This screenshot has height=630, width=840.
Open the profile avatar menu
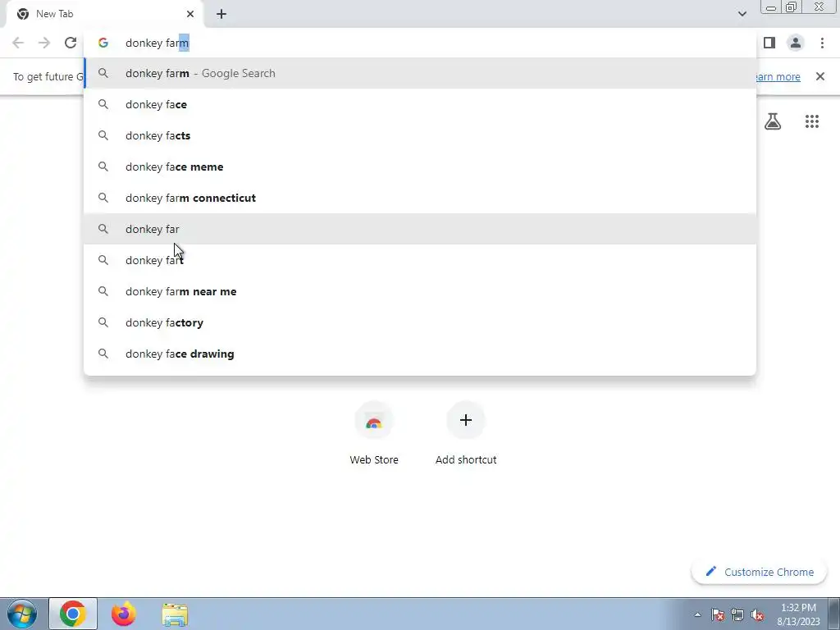pyautogui.click(x=796, y=43)
